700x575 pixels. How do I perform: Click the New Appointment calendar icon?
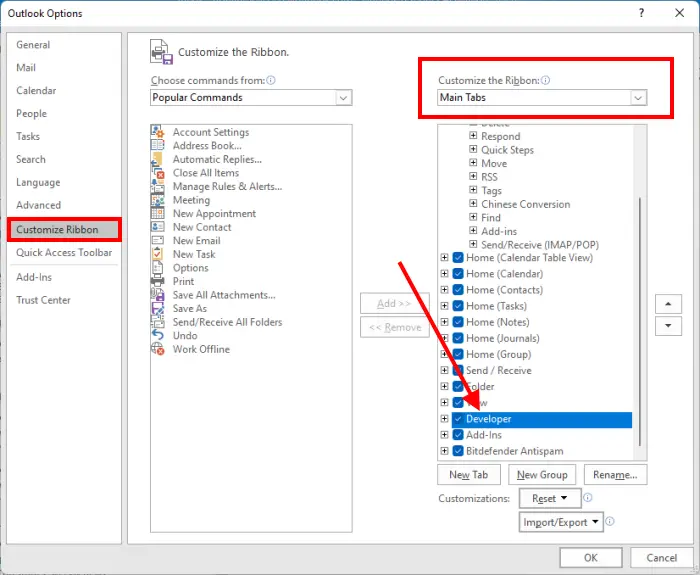(158, 213)
